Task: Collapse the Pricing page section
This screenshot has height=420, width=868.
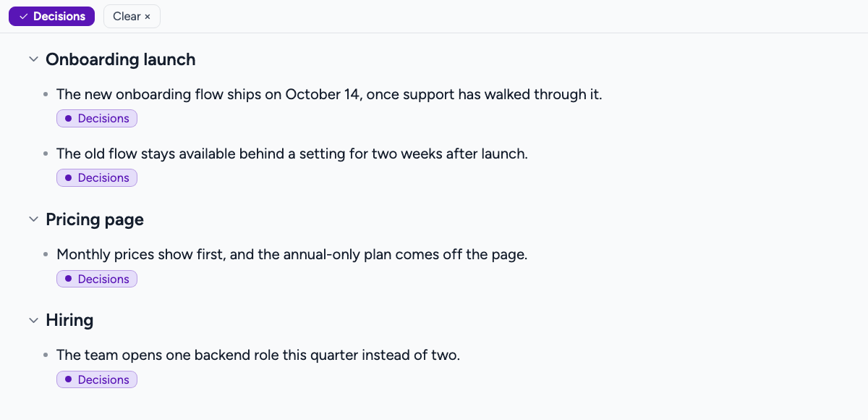Action: coord(33,219)
